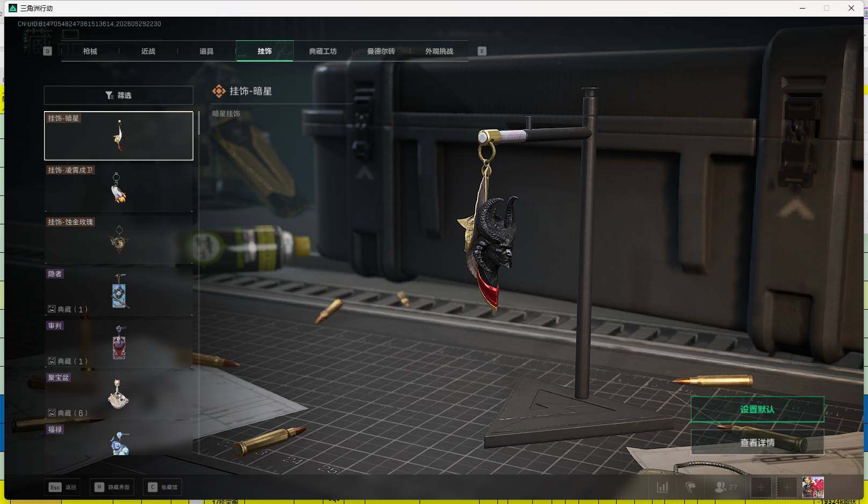Close the 三角洲行动 window

point(851,8)
